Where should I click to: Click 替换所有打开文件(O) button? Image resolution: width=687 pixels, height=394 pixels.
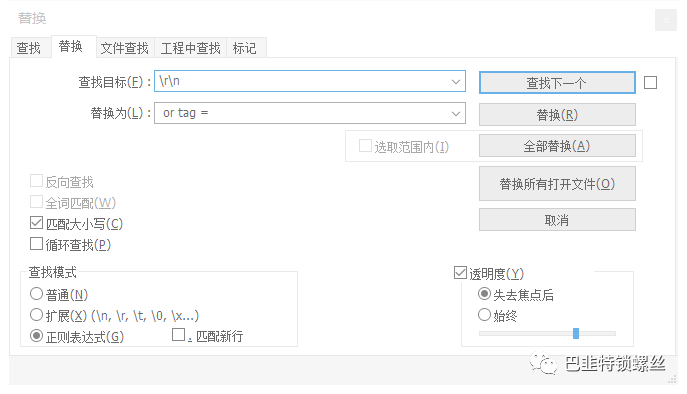[x=557, y=184]
